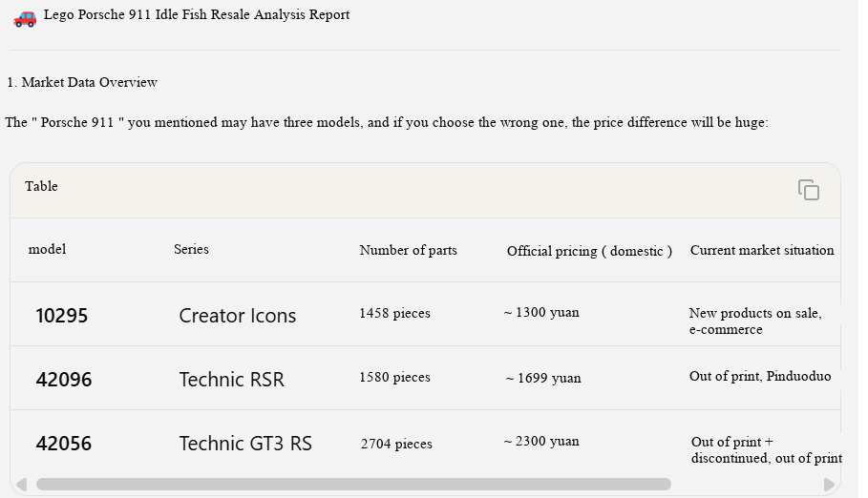Click the "1. Market Data Overview" heading
Image resolution: width=868 pixels, height=498 pixels.
click(x=82, y=82)
